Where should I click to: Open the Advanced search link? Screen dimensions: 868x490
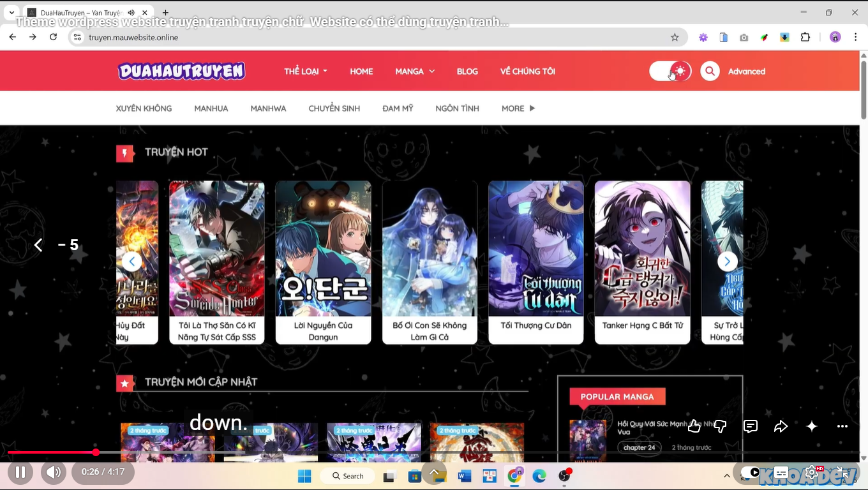coord(747,71)
